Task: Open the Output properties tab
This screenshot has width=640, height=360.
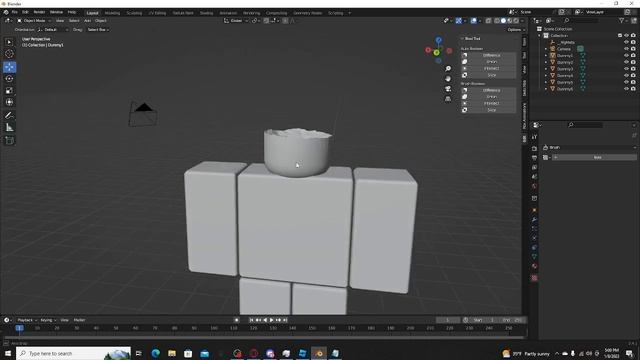Action: tap(534, 158)
